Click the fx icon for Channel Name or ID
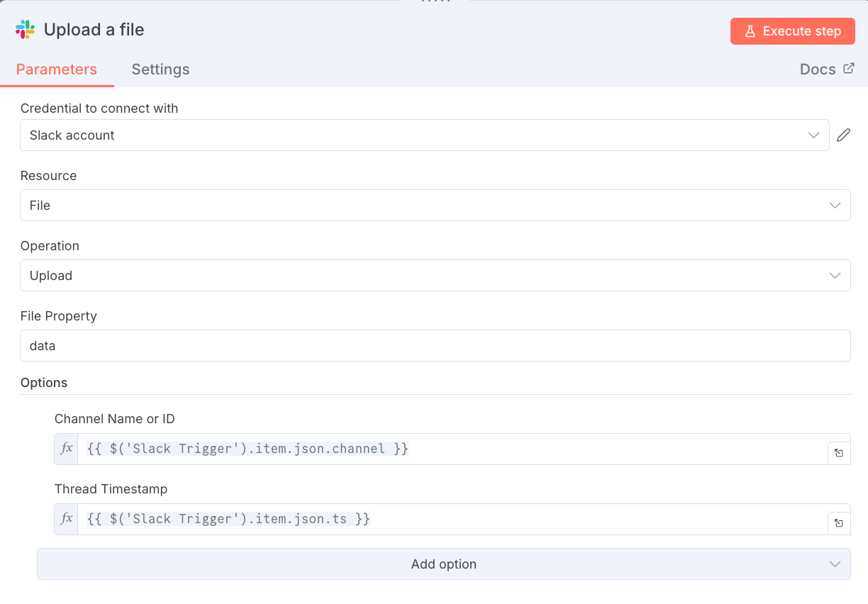 pos(67,449)
